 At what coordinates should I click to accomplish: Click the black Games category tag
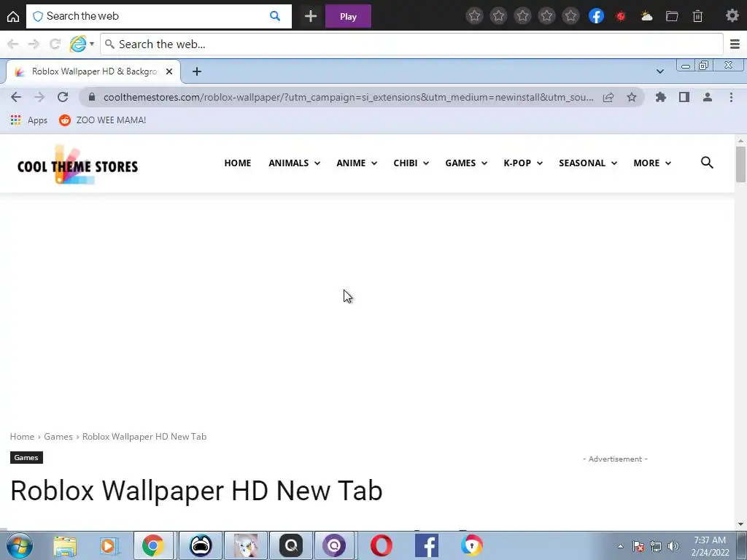26,458
